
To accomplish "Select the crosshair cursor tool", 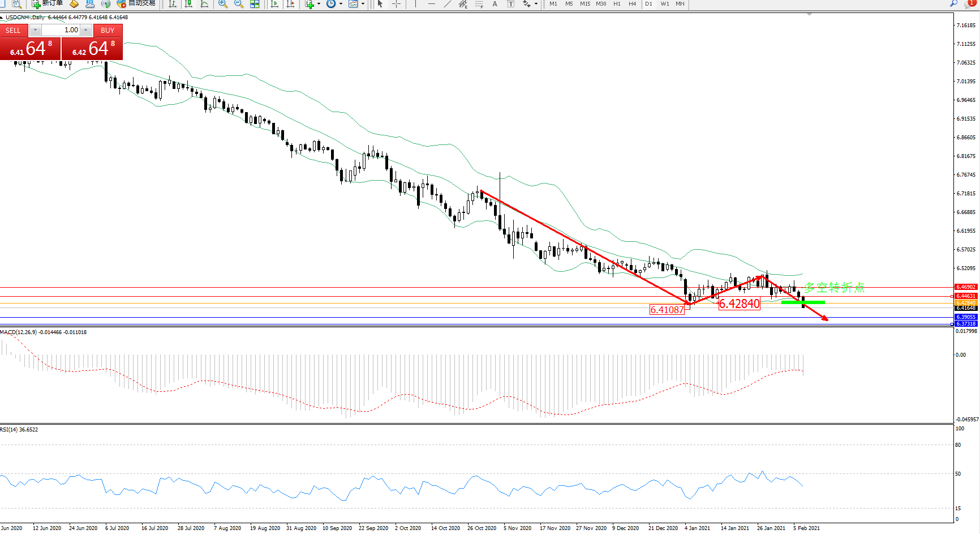I will (396, 4).
